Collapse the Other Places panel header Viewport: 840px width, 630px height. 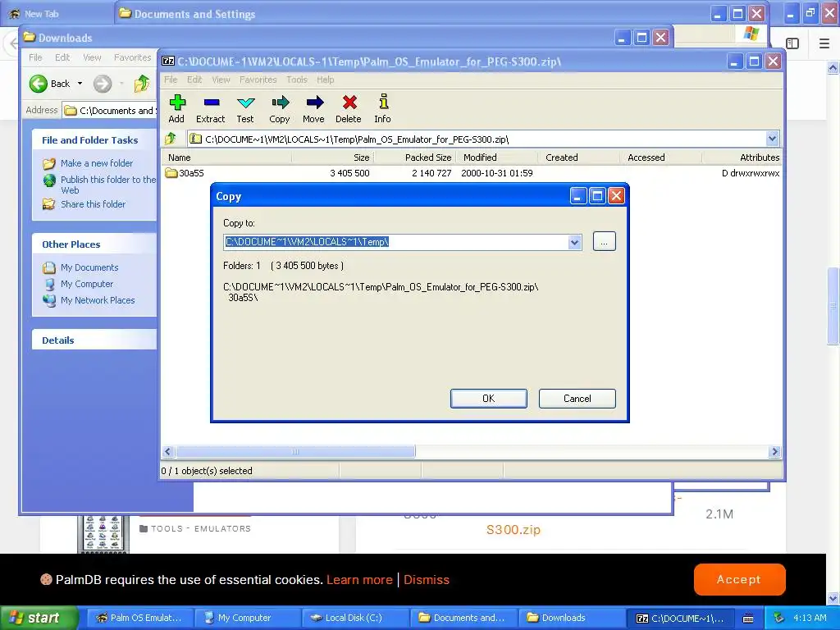(x=94, y=244)
